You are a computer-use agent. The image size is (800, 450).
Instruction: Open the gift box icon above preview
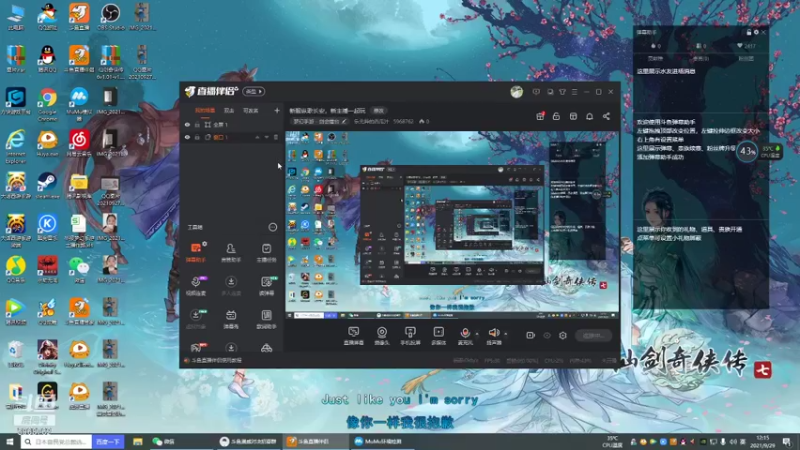tap(540, 116)
